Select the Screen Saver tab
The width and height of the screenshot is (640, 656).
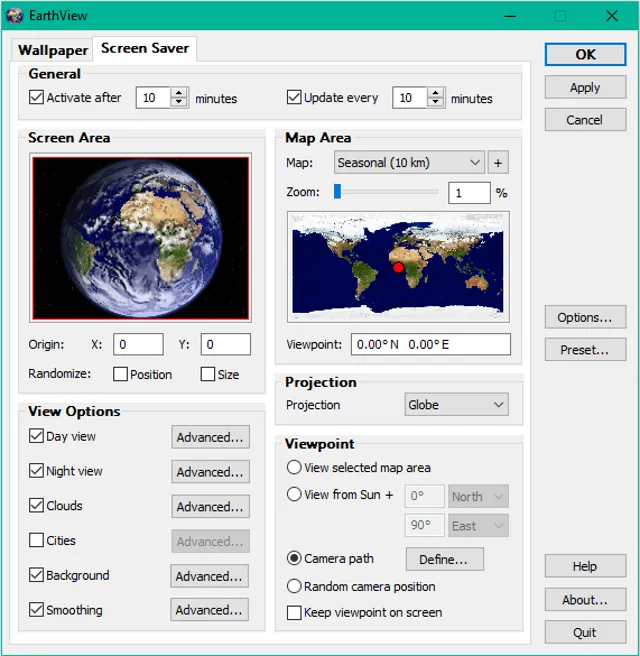[145, 49]
